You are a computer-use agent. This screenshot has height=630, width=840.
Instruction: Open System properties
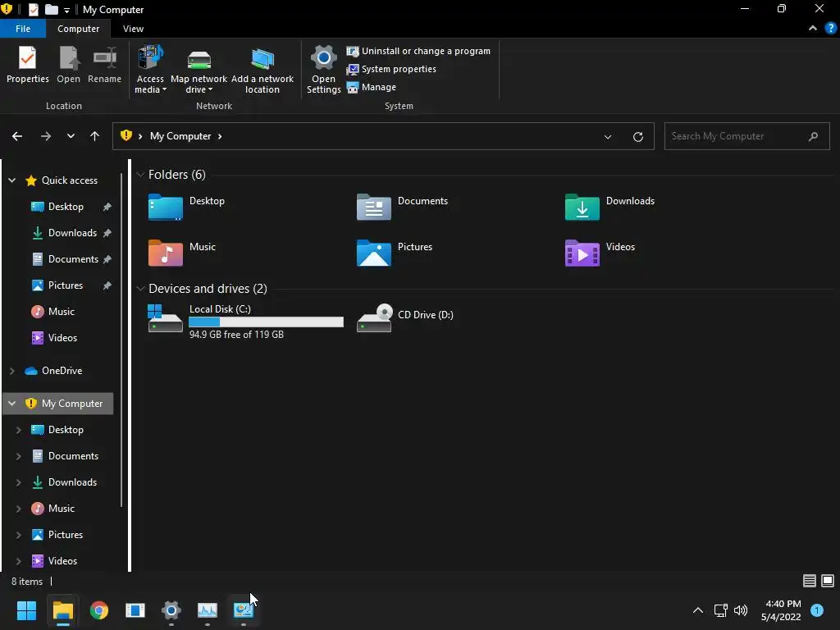coord(391,69)
